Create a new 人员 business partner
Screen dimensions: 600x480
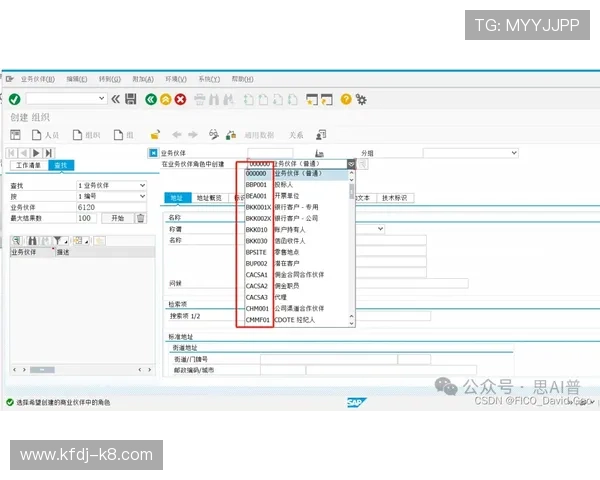45,135
